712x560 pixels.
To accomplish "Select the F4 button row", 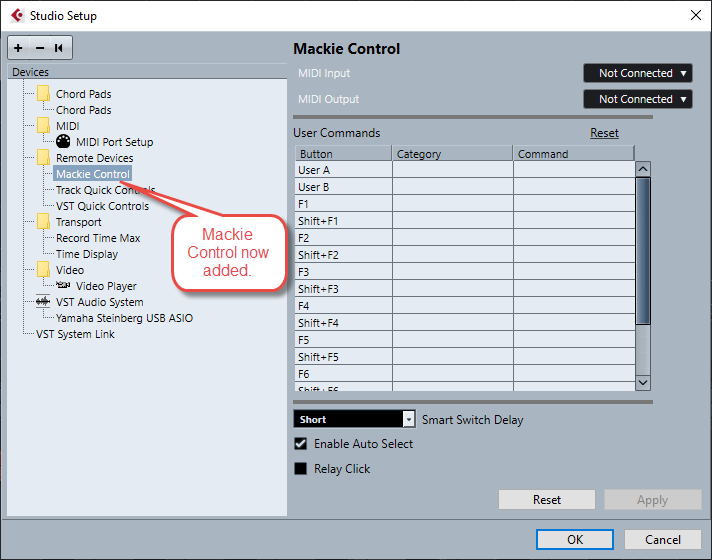I will [x=465, y=306].
